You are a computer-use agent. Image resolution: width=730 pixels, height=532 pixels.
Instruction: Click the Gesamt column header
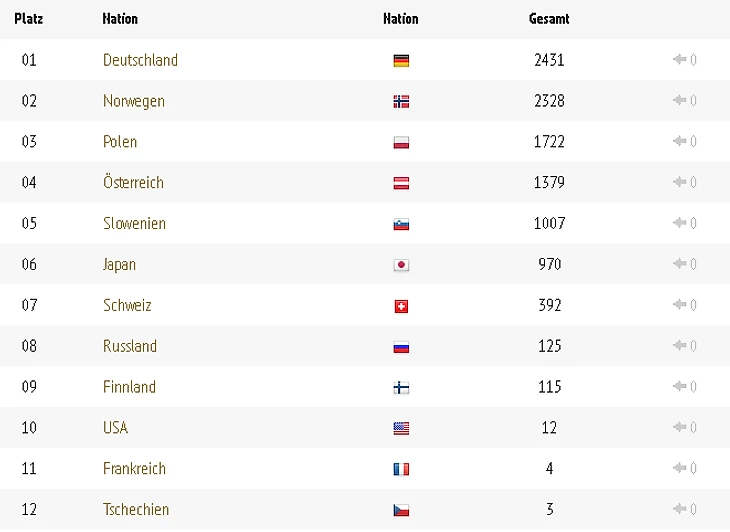click(x=549, y=19)
